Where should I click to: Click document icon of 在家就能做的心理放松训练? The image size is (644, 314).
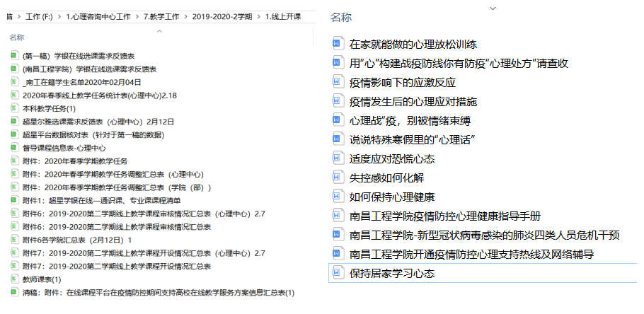click(338, 44)
